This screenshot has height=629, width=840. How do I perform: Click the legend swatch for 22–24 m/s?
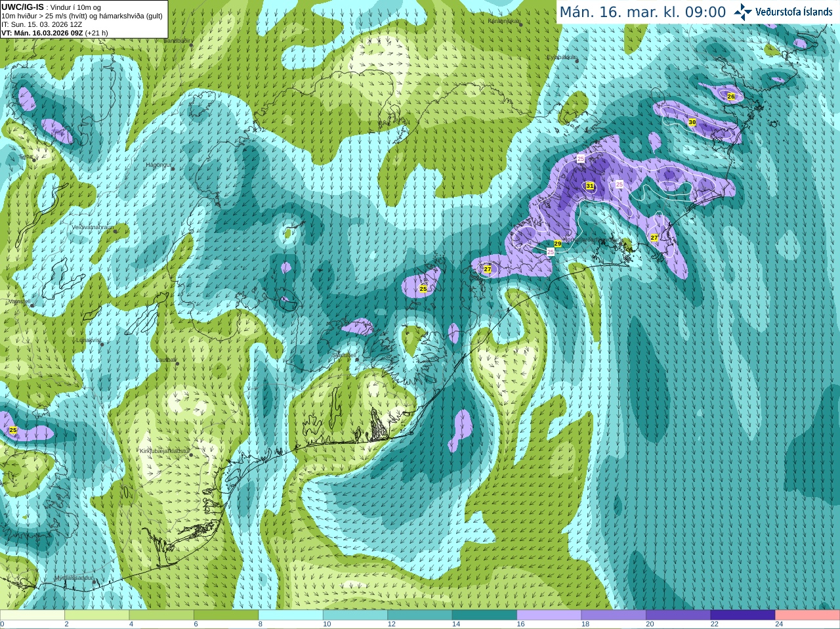(x=743, y=615)
